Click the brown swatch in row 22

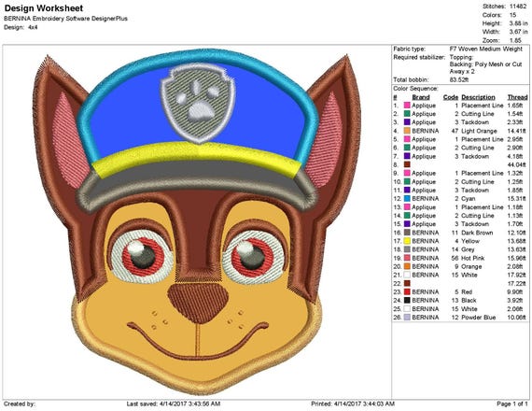[x=407, y=283]
